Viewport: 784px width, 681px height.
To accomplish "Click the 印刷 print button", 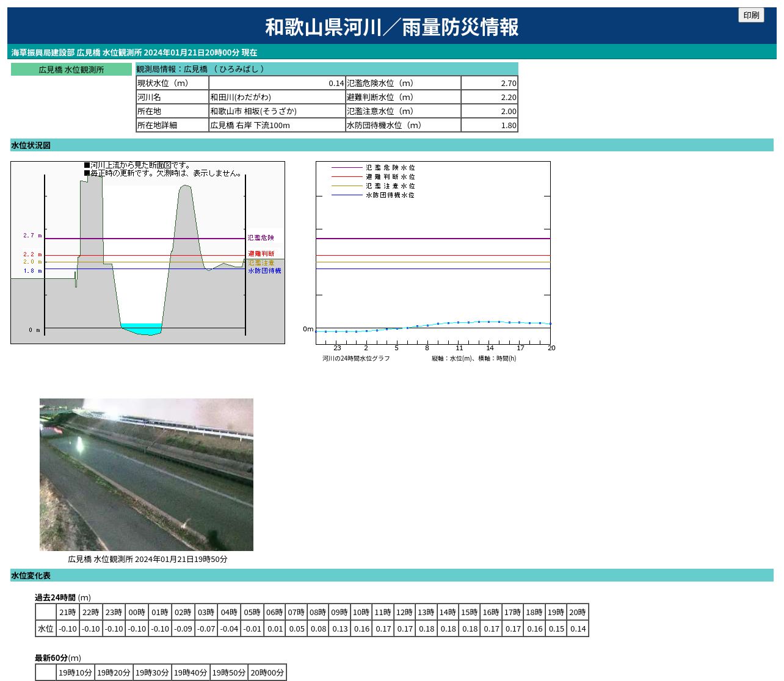I will tap(751, 15).
